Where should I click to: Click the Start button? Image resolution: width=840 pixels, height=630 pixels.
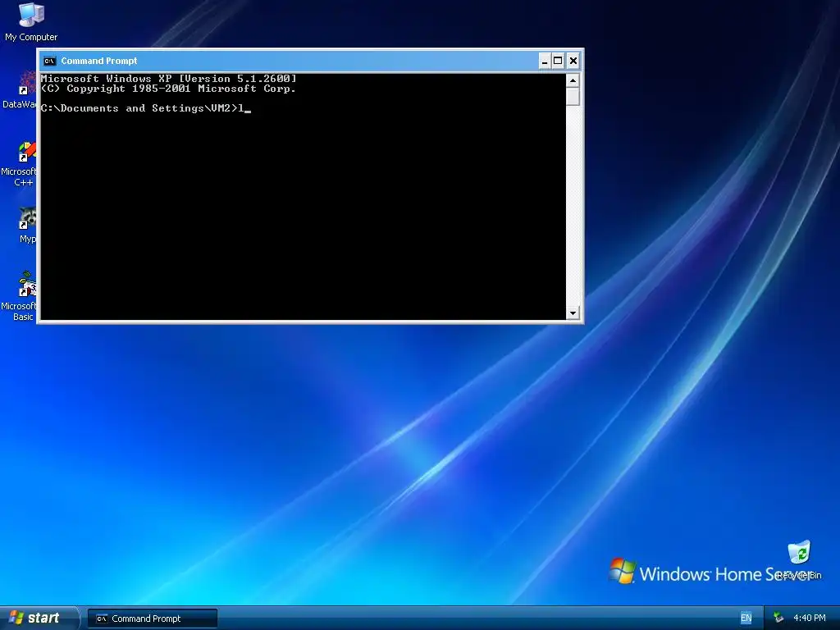[x=39, y=618]
